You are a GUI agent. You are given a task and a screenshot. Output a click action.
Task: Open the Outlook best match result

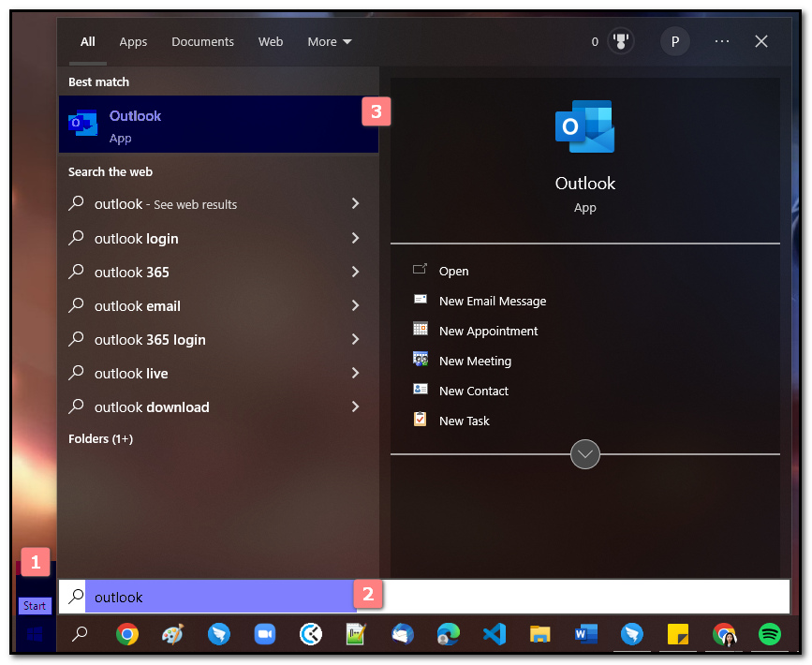click(218, 125)
